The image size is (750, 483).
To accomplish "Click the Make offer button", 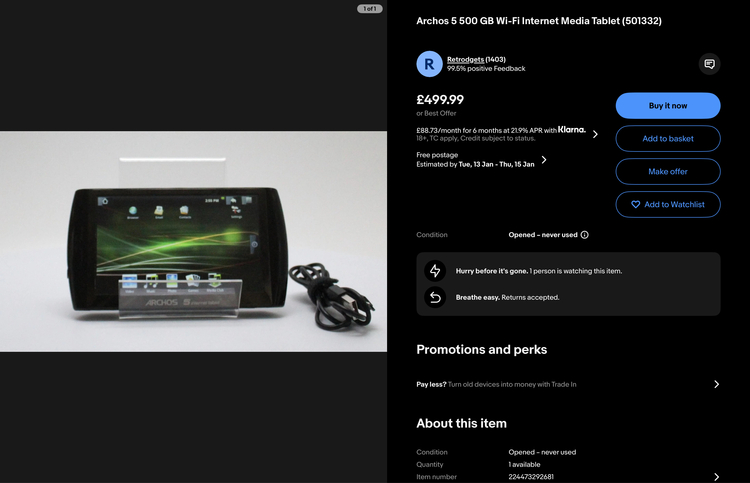I will coord(668,172).
